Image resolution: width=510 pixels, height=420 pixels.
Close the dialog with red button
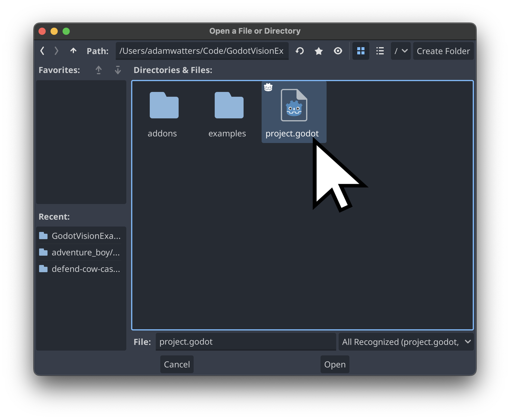pos(42,31)
